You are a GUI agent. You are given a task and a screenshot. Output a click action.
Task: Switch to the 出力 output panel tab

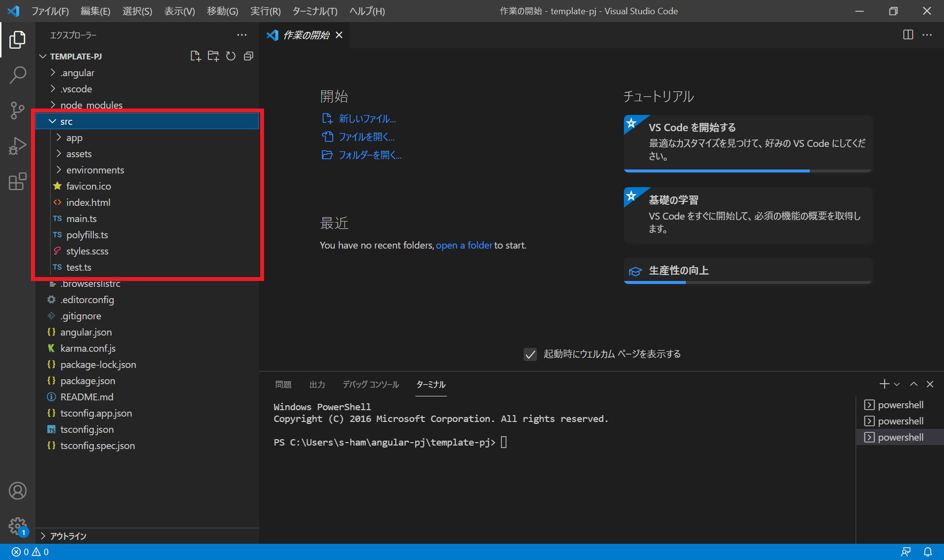[317, 385]
